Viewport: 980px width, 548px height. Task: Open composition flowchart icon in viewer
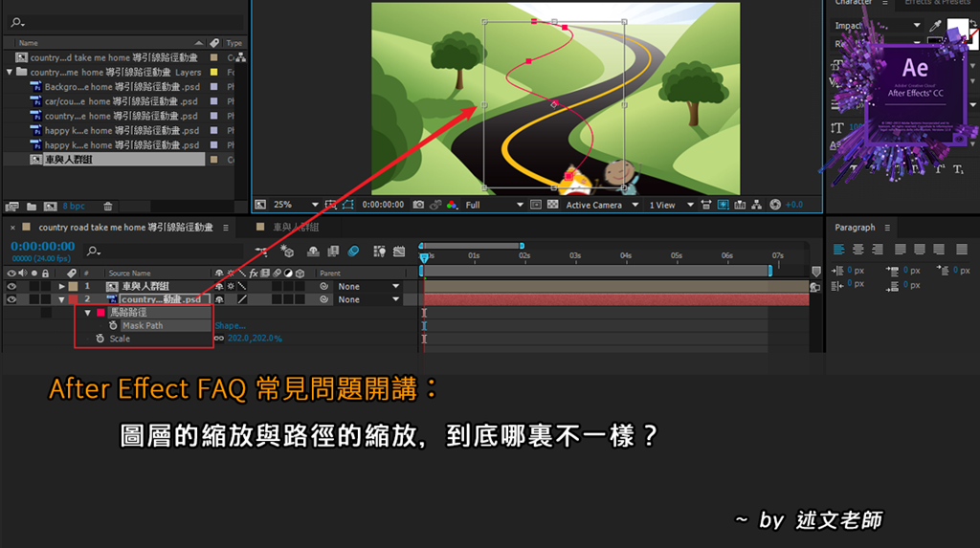(757, 205)
